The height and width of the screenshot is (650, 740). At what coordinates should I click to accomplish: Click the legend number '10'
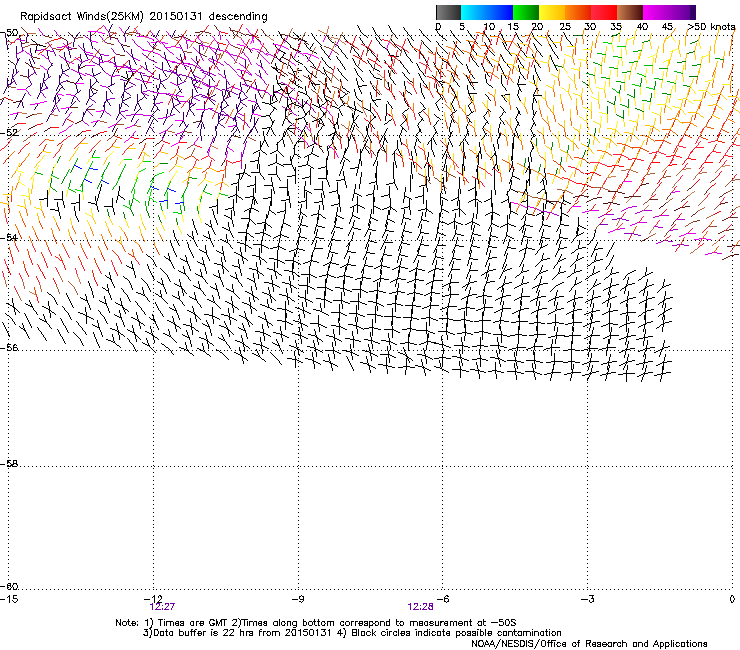pyautogui.click(x=489, y=27)
